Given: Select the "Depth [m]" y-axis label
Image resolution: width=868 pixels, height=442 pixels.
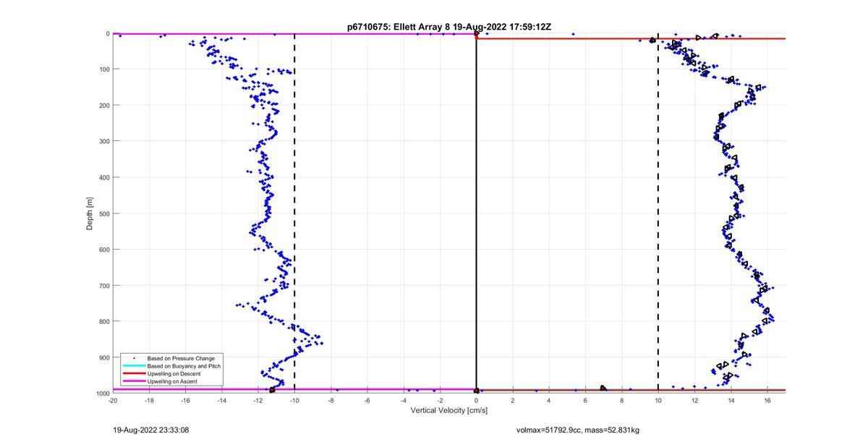Looking at the screenshot, I should [90, 213].
